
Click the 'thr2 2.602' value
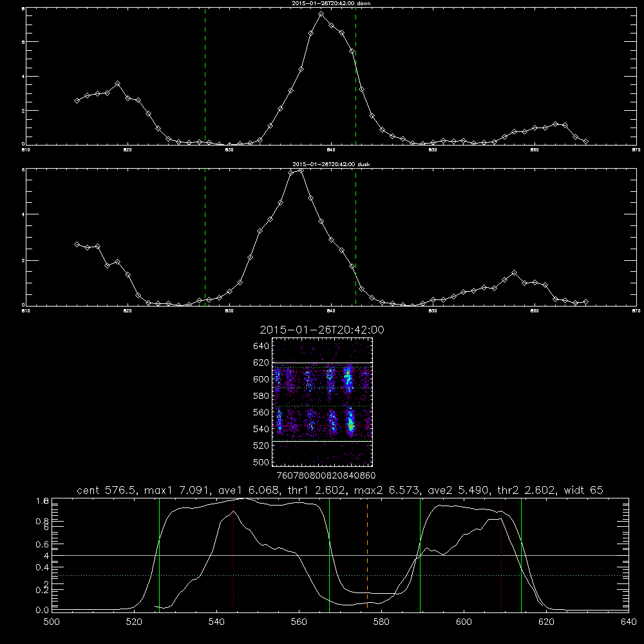pos(527,490)
